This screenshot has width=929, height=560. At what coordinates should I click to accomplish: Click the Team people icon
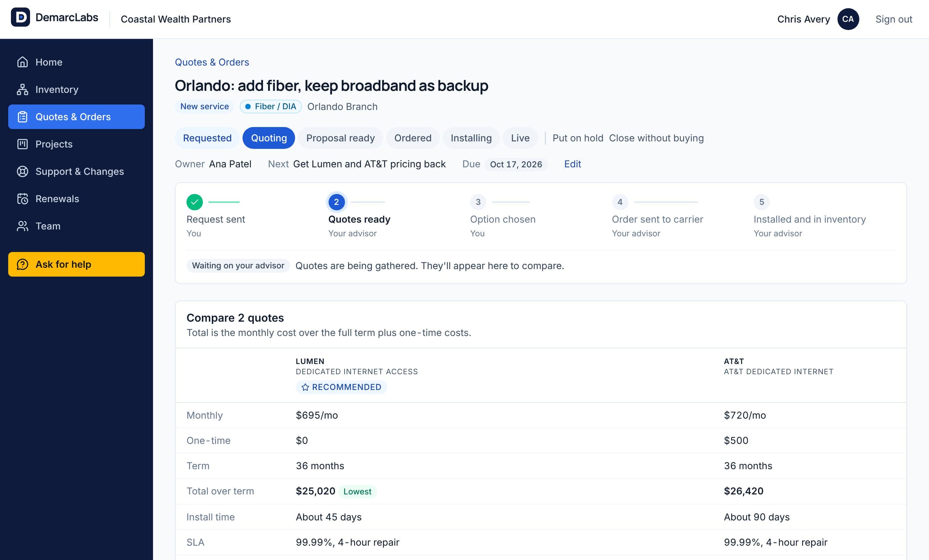23,226
